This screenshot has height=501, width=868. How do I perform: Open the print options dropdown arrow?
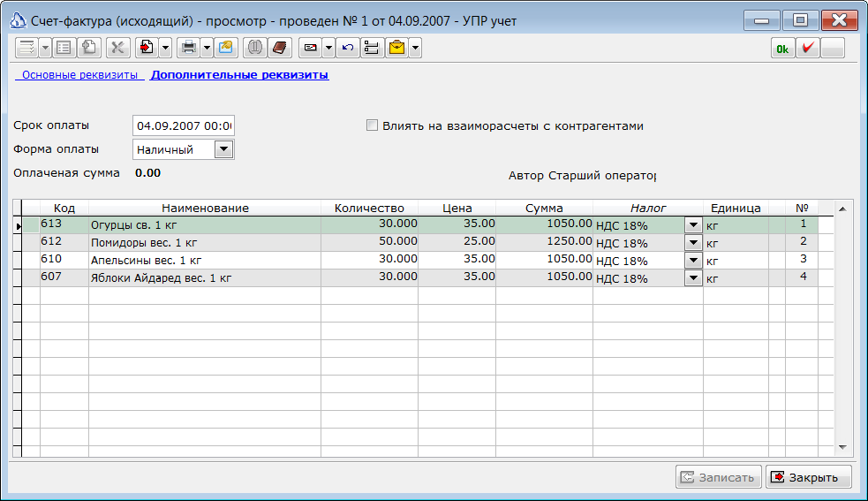(x=207, y=48)
